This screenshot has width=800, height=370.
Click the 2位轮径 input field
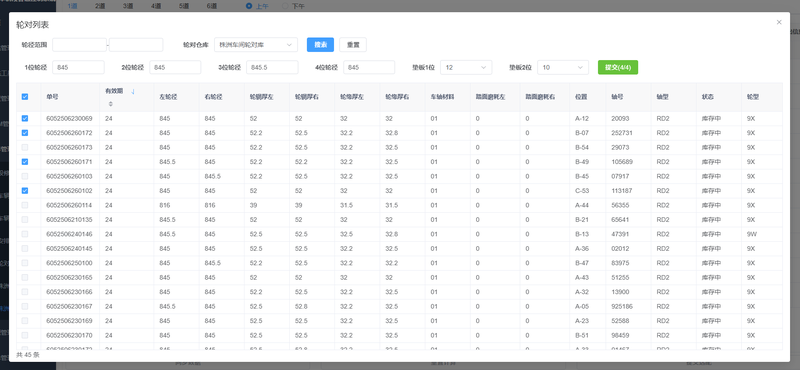coord(176,67)
